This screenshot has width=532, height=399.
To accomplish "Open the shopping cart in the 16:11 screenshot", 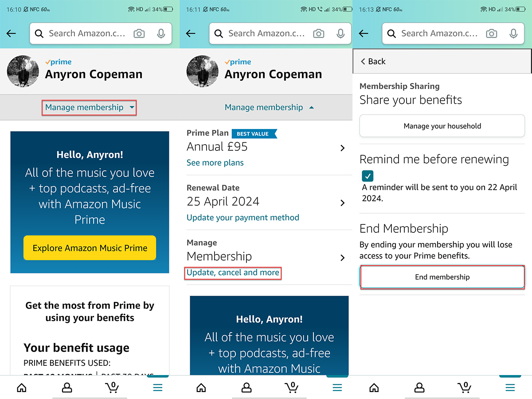I will 292,387.
